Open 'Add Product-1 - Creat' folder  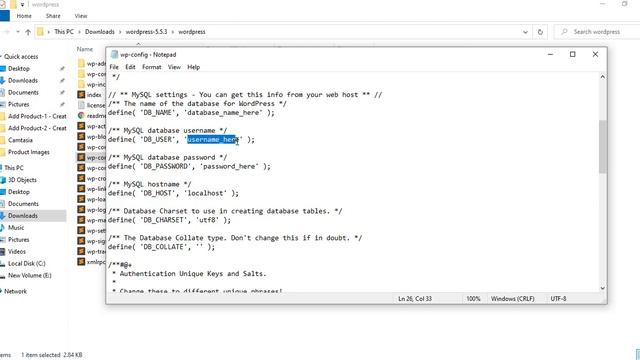(37, 116)
